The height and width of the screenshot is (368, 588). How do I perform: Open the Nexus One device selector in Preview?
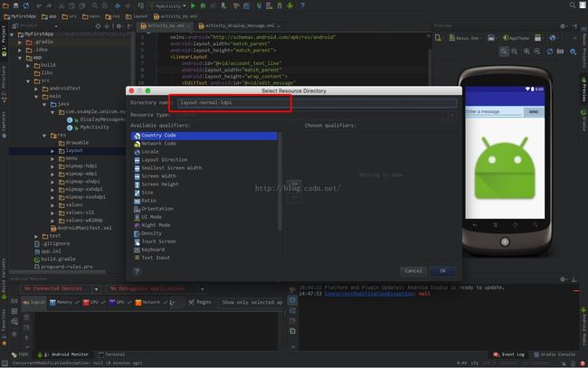pyautogui.click(x=465, y=38)
